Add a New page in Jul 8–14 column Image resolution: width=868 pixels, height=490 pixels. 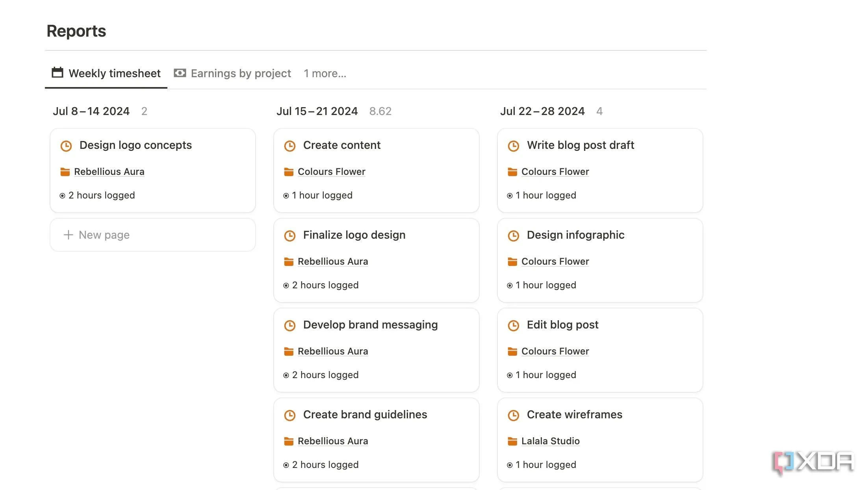[x=104, y=235]
